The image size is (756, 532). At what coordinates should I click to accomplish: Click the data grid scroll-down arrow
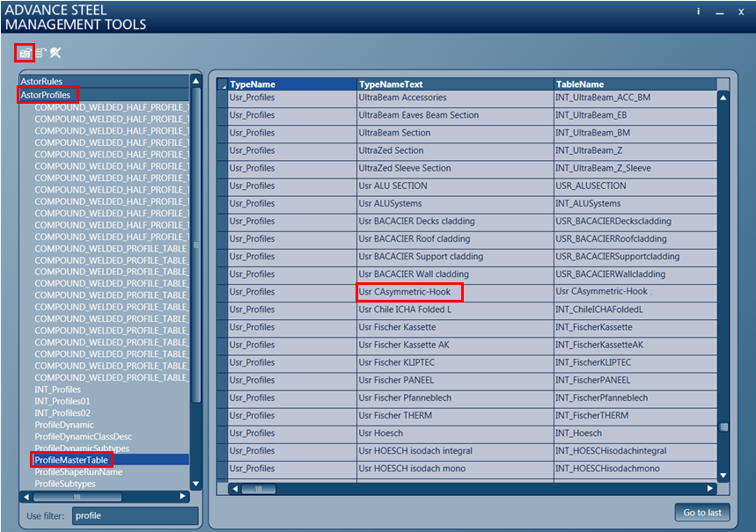point(723,476)
